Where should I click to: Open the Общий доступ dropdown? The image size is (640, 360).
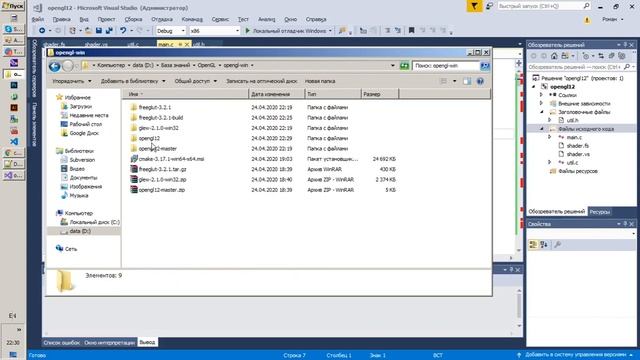click(196, 81)
